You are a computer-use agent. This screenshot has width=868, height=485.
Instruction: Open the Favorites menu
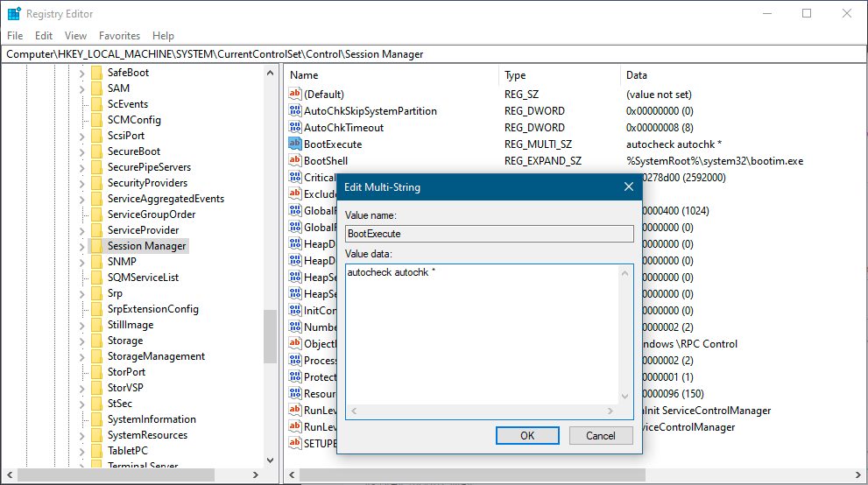tap(119, 36)
